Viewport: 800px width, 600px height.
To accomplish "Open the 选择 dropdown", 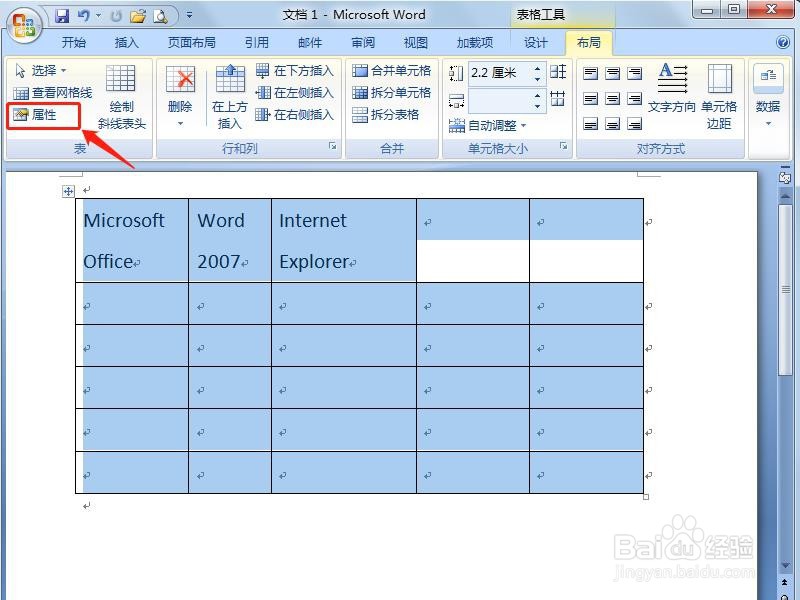I will (41, 70).
